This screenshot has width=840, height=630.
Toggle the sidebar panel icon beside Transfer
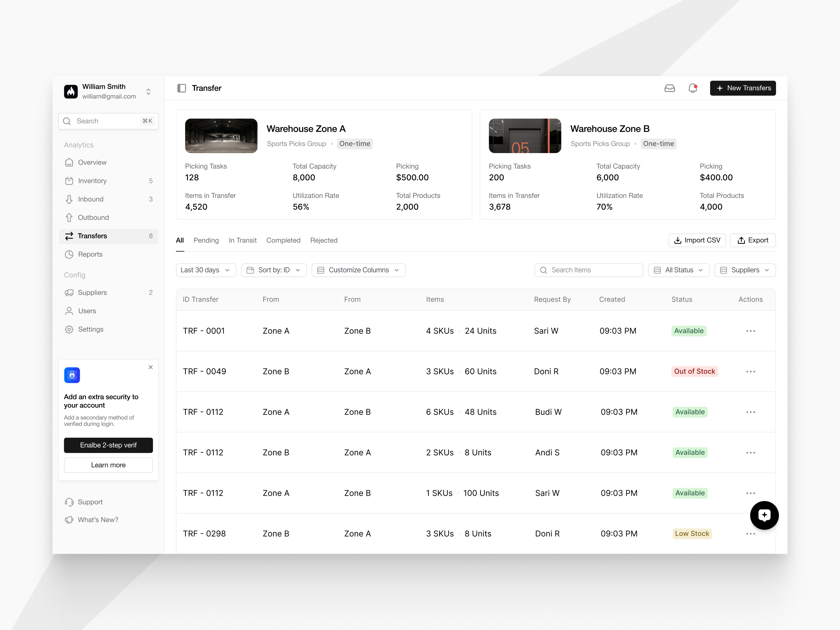(182, 88)
